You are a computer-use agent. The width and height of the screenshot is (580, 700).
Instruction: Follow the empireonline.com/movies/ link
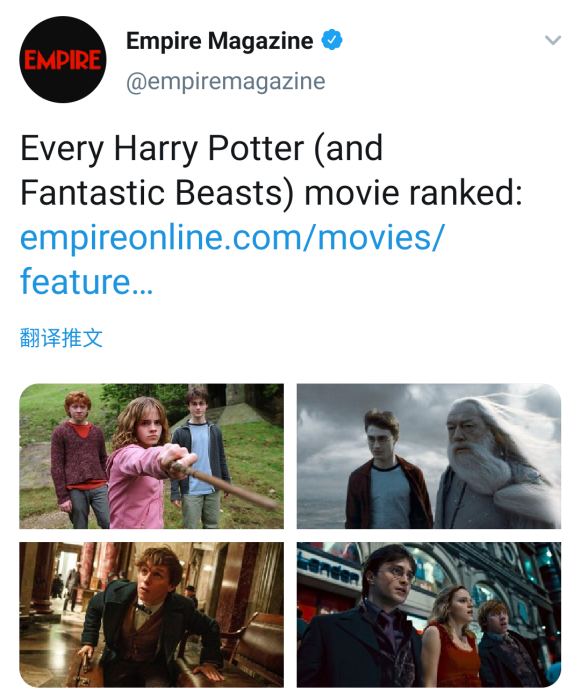(x=232, y=237)
